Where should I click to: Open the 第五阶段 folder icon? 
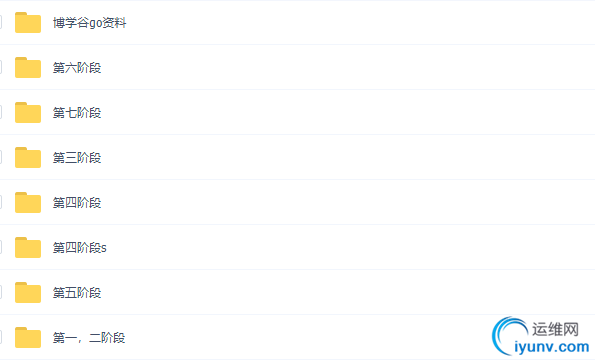click(x=28, y=292)
